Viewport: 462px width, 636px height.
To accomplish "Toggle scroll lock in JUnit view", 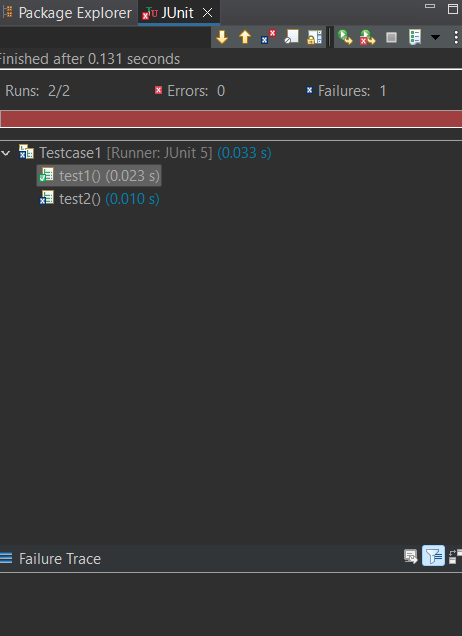I will [314, 37].
